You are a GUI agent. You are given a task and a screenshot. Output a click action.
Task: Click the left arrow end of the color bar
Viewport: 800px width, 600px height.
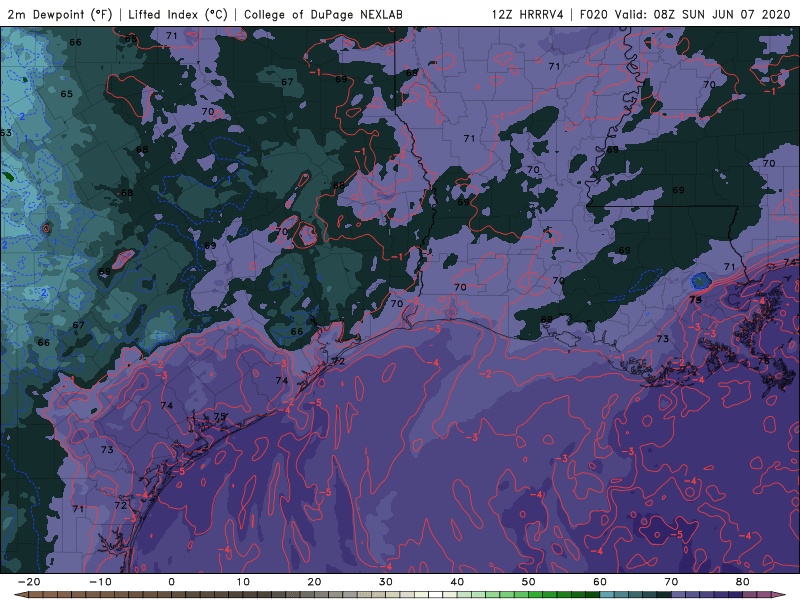coord(20,595)
